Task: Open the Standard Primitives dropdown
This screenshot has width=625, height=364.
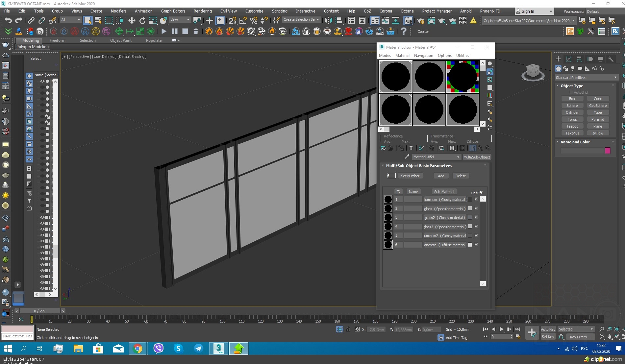Action: pyautogui.click(x=586, y=78)
